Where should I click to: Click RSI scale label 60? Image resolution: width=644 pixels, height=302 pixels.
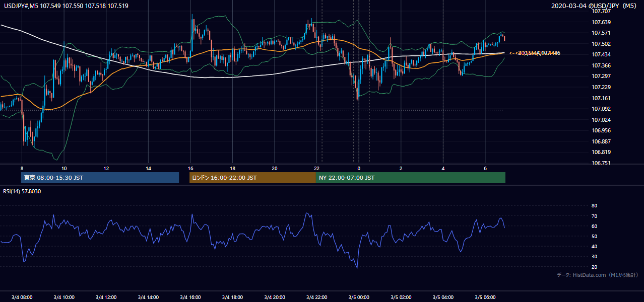(594, 226)
